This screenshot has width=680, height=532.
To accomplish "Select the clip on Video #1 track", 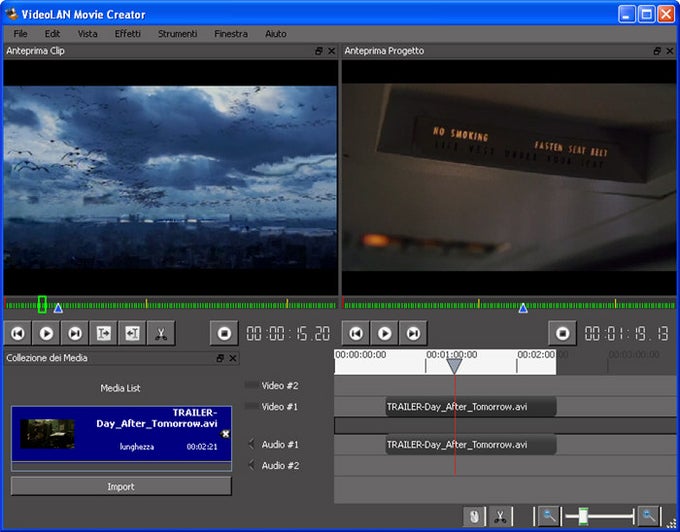I will tap(471, 407).
